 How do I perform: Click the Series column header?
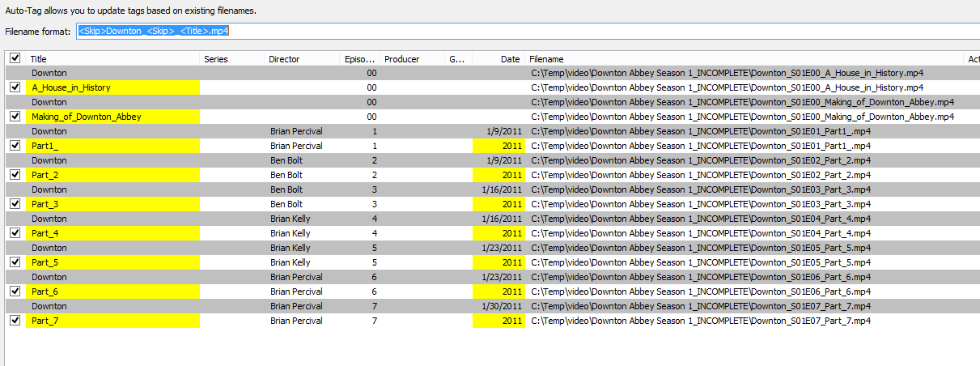[231, 59]
